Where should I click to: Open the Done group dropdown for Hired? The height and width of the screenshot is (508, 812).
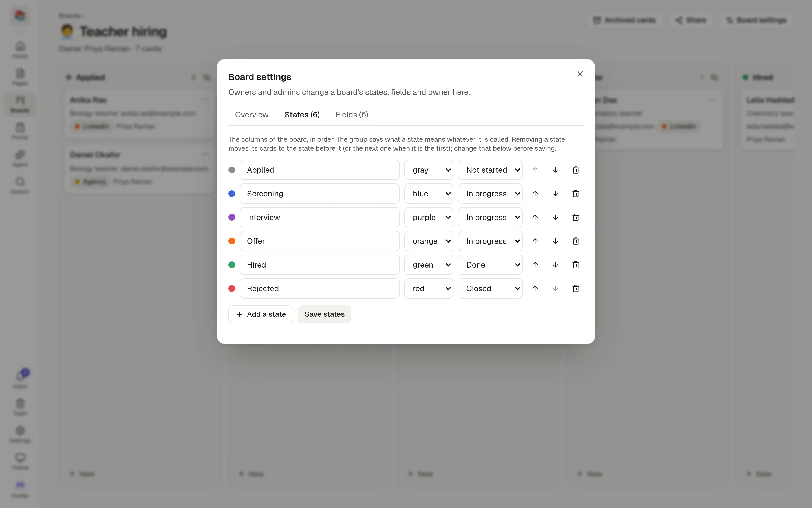pos(490,265)
